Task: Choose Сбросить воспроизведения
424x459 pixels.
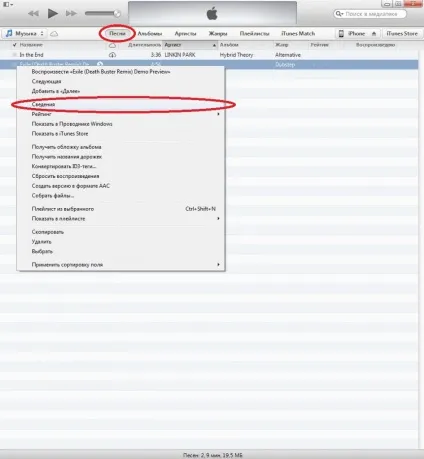Action: coord(121,176)
